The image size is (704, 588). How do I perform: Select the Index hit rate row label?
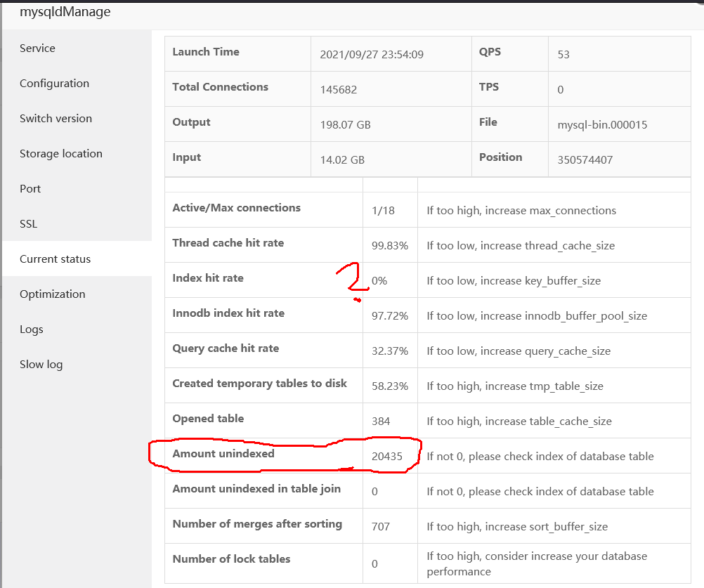pos(208,278)
